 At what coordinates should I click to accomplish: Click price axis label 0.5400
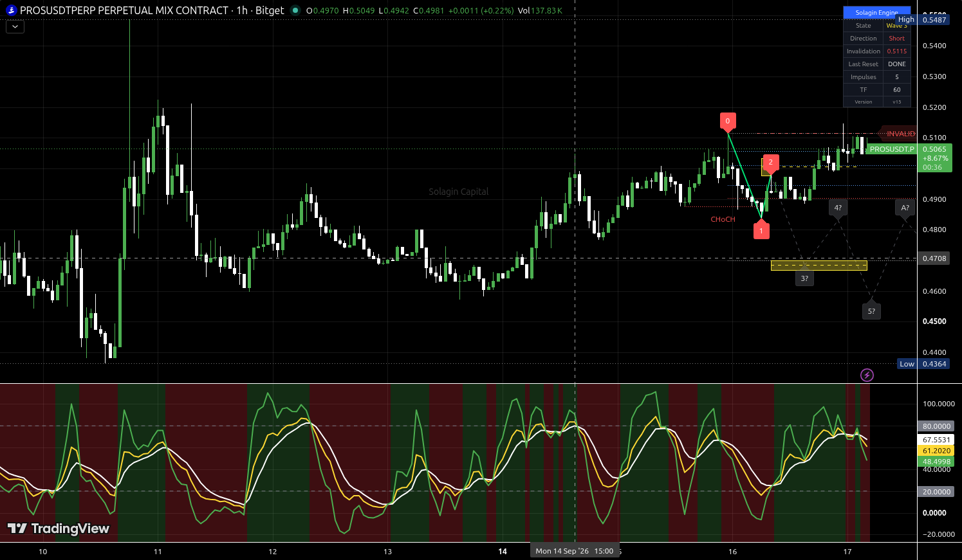(934, 46)
